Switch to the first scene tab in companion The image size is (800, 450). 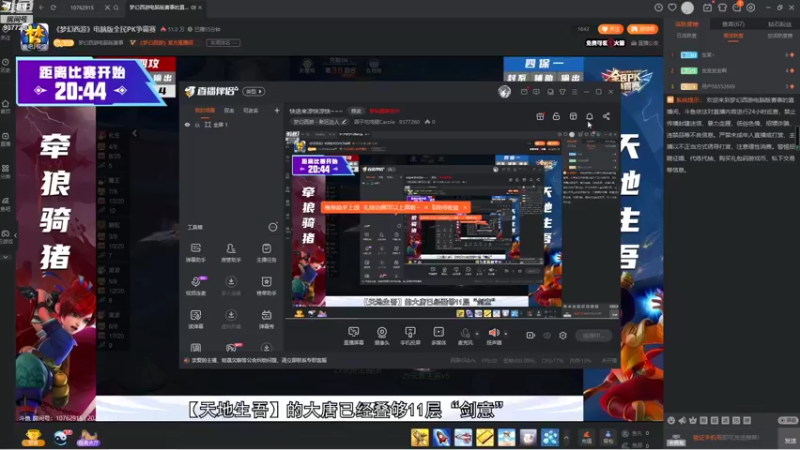pyautogui.click(x=205, y=110)
